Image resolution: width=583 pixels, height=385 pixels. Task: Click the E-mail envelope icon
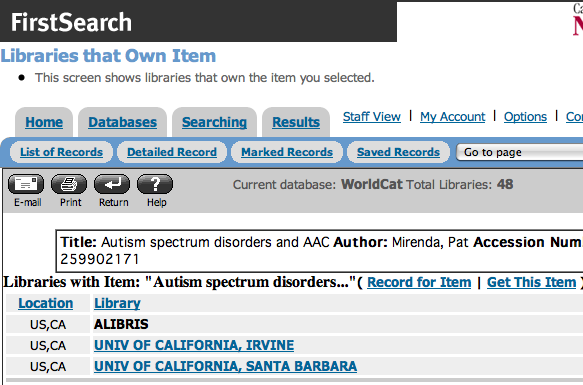(x=26, y=184)
